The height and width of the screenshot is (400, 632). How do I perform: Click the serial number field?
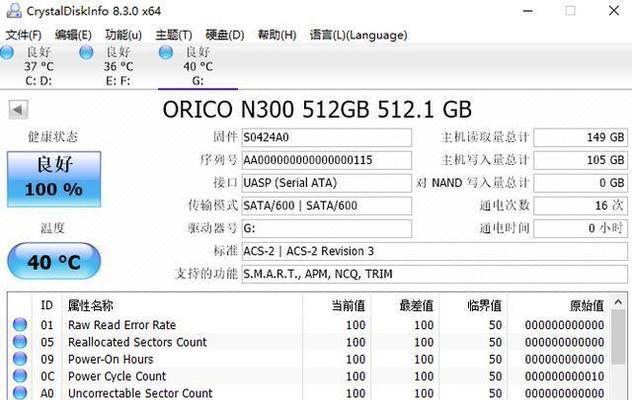(x=326, y=160)
